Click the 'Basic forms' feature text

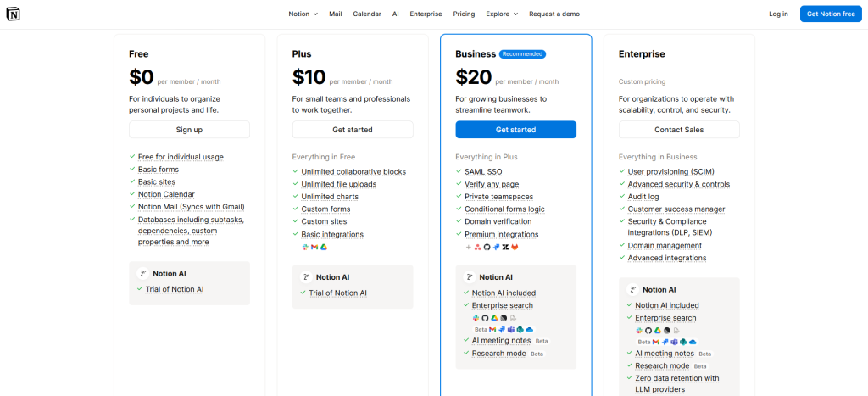pos(159,169)
